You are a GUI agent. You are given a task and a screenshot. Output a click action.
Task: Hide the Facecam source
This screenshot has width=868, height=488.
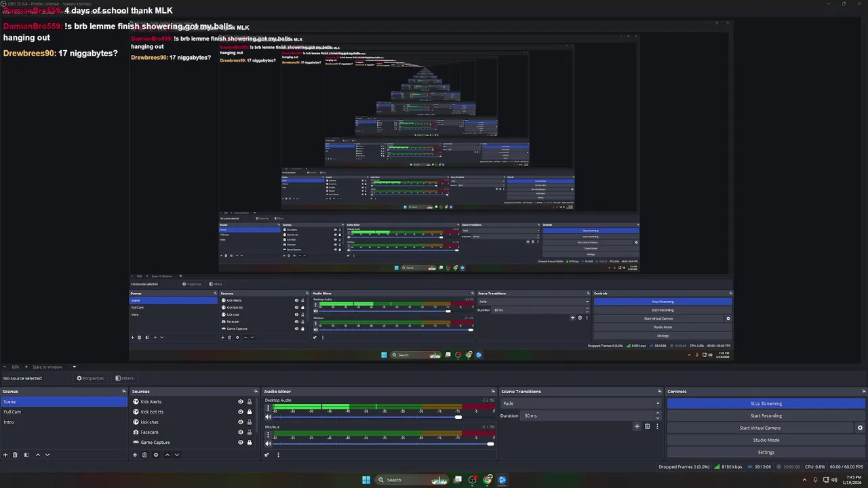tap(240, 432)
